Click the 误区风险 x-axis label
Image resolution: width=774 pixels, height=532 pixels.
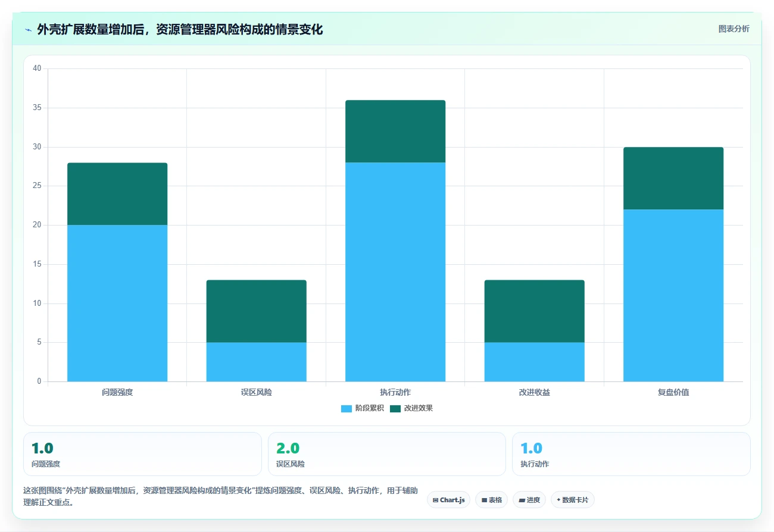[x=256, y=393]
